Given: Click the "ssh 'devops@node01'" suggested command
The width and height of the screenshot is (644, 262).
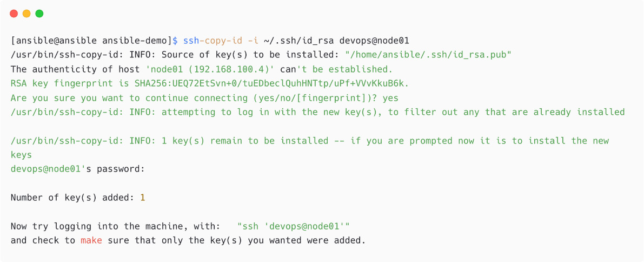Looking at the screenshot, I should (x=294, y=226).
